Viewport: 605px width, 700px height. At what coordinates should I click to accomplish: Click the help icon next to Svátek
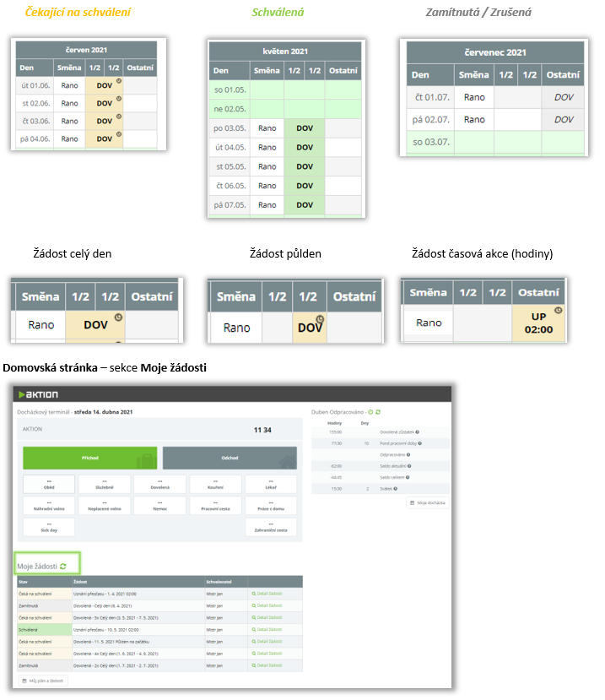395,488
